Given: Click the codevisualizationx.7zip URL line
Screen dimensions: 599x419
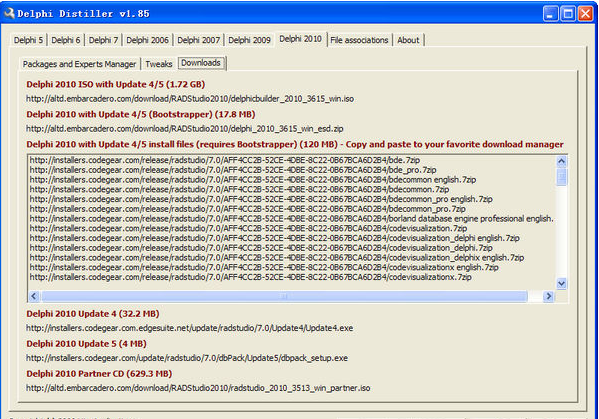Looking at the screenshot, I should tap(250, 277).
